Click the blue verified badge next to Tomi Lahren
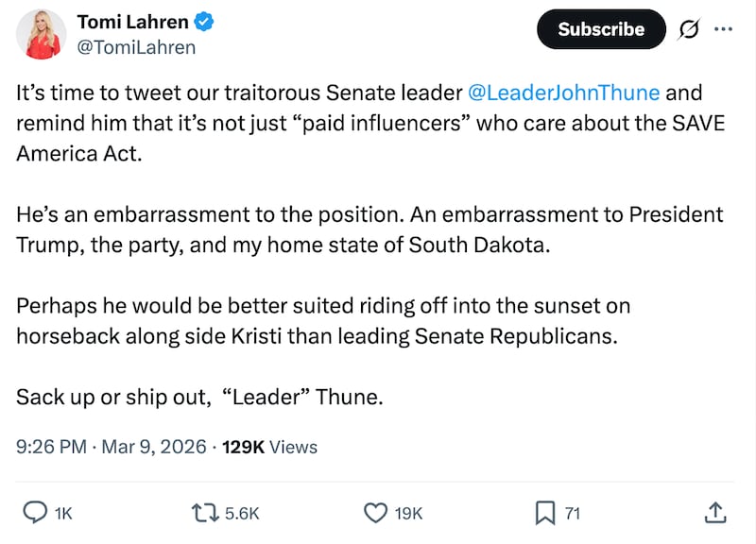 [204, 21]
